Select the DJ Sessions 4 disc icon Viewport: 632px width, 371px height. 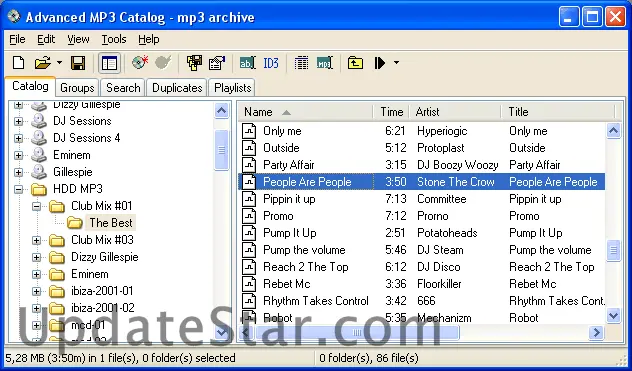click(39, 138)
